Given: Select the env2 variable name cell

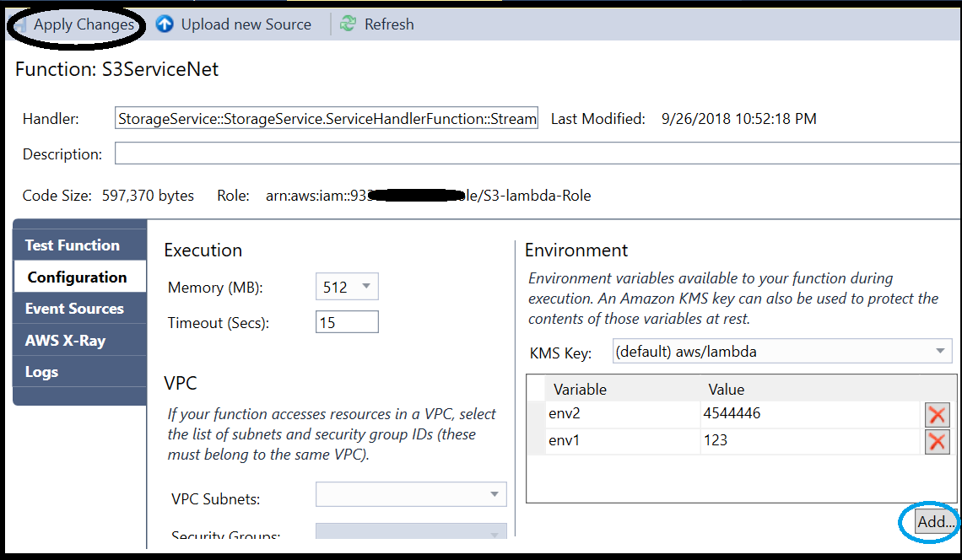Looking at the screenshot, I should 622,414.
